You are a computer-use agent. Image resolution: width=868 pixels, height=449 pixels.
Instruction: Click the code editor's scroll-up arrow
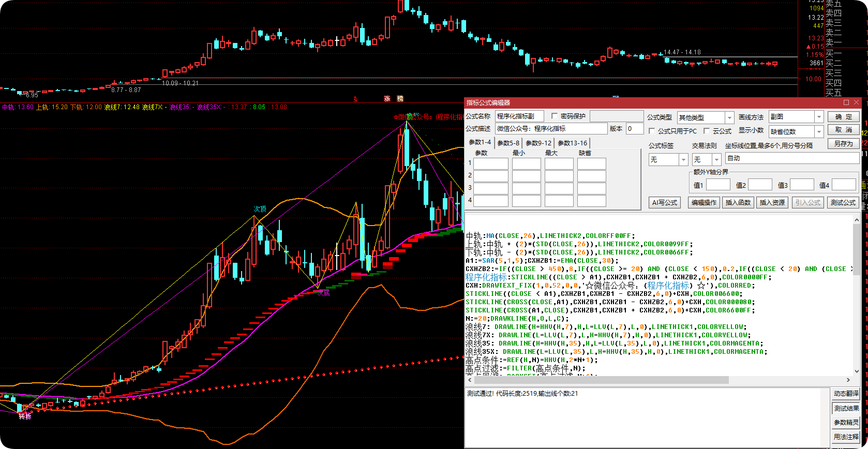pos(857,220)
